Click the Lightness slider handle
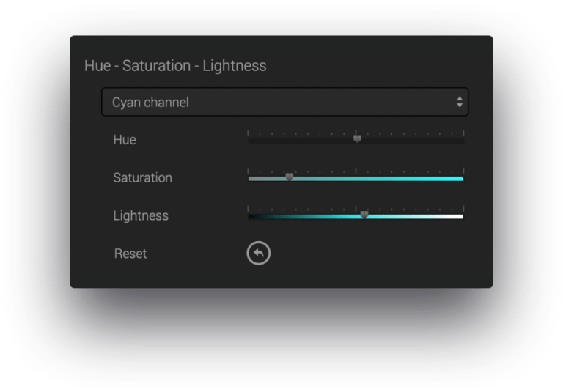The image size is (563, 392). [x=364, y=215]
